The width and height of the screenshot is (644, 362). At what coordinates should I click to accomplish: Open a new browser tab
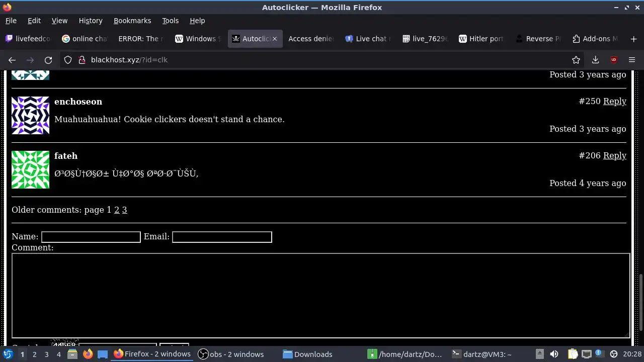click(633, 39)
